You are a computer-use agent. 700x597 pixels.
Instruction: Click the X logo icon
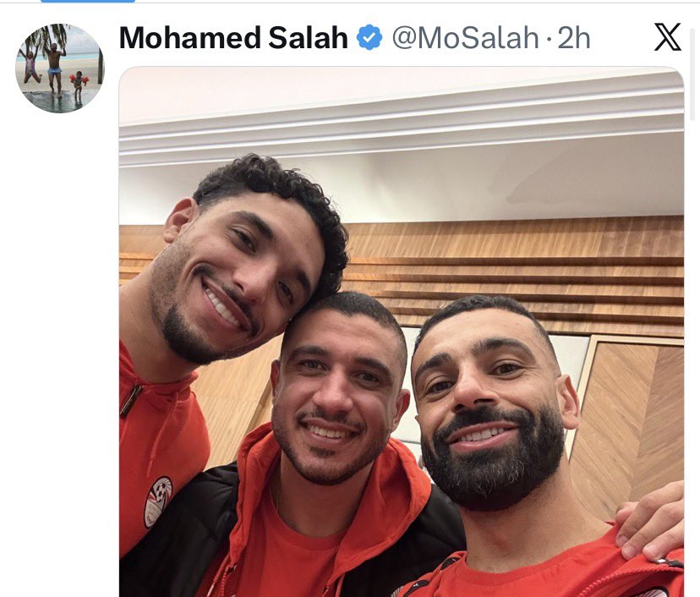pyautogui.click(x=667, y=37)
